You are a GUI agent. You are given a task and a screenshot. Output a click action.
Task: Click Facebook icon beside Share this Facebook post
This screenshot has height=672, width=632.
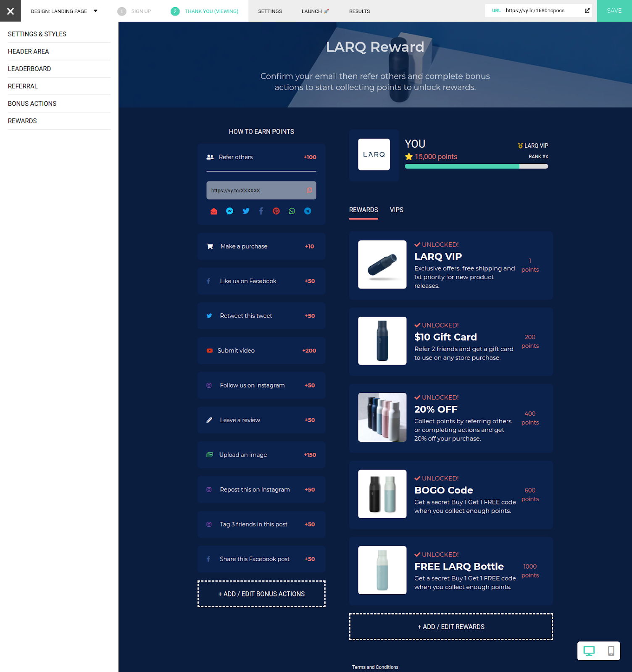(x=208, y=559)
